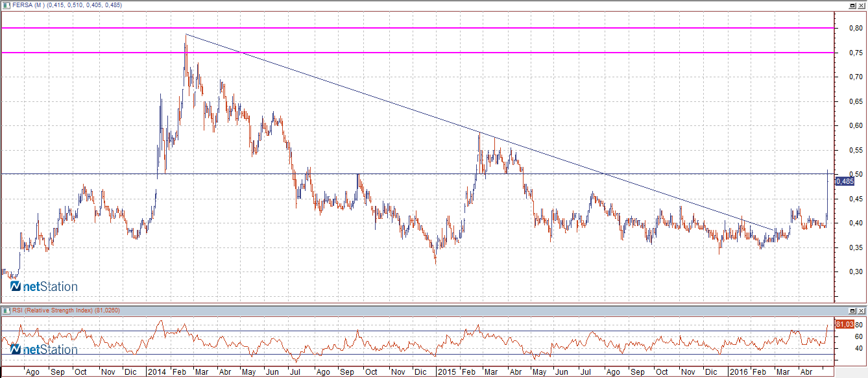This screenshot has height=378, width=868.
Task: Click the 0,30 price axis label
Action: pos(847,272)
